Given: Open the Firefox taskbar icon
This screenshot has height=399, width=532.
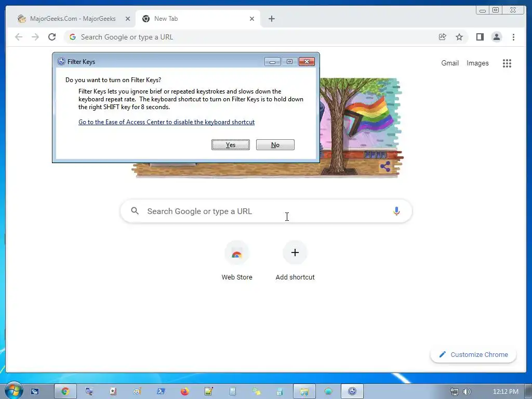Looking at the screenshot, I should 184,392.
